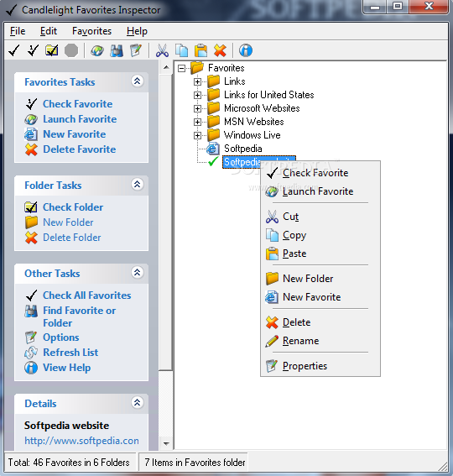The width and height of the screenshot is (453, 476).
Task: Choose Delete in the context menu
Action: pos(320,322)
